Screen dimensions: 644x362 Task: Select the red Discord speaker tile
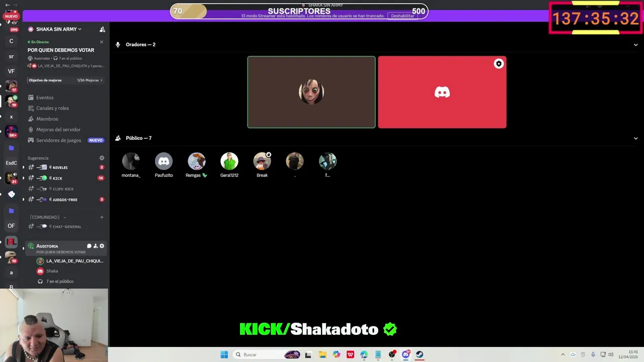[x=442, y=92]
